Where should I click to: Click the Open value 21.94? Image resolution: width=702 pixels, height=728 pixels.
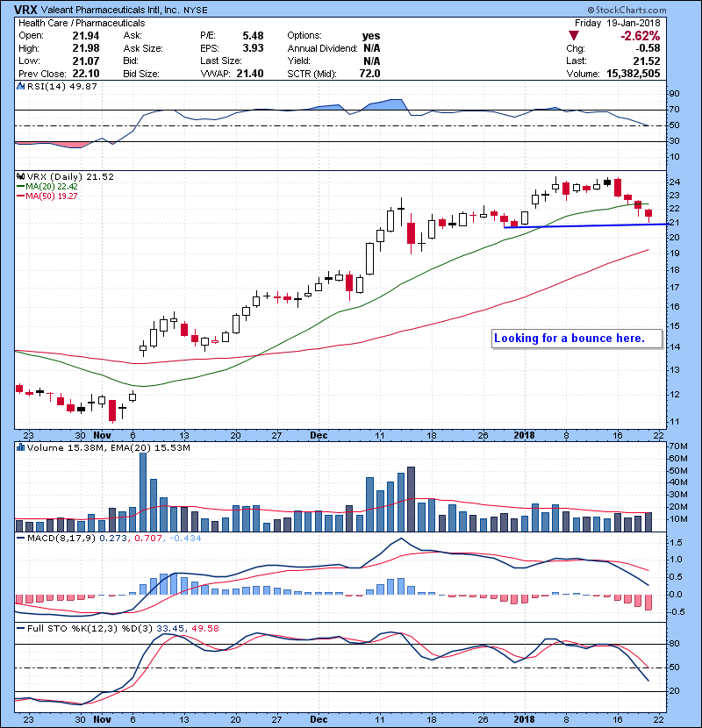(x=86, y=36)
